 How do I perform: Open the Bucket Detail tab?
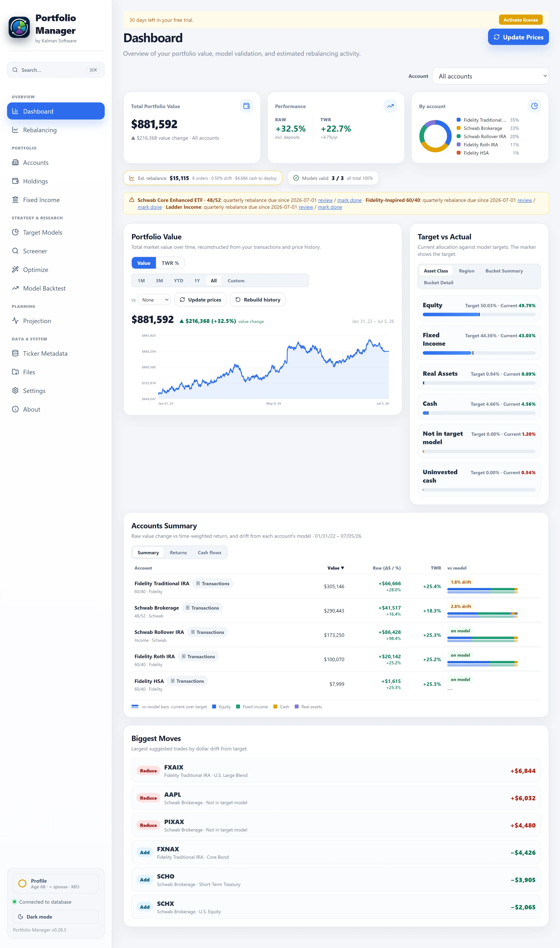[x=438, y=282]
